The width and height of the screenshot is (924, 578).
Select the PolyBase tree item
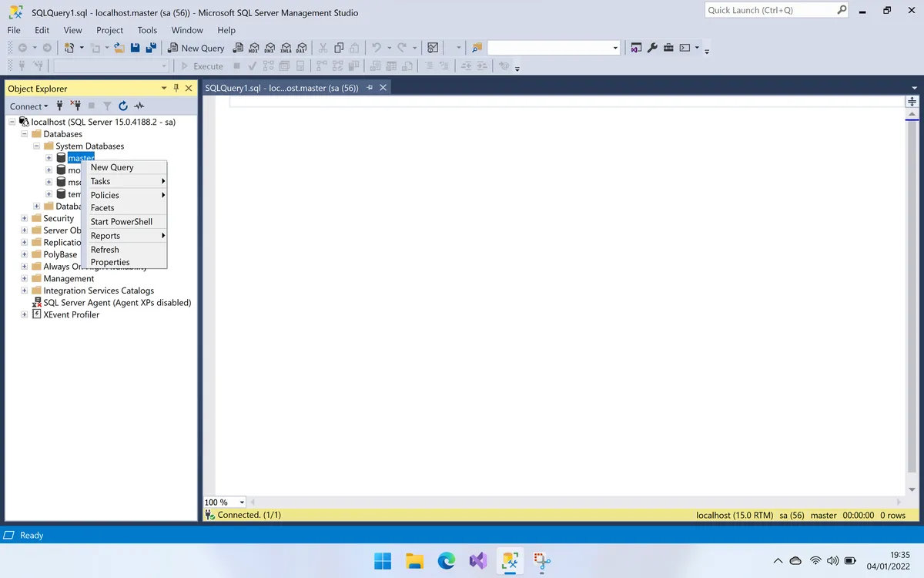[60, 254]
